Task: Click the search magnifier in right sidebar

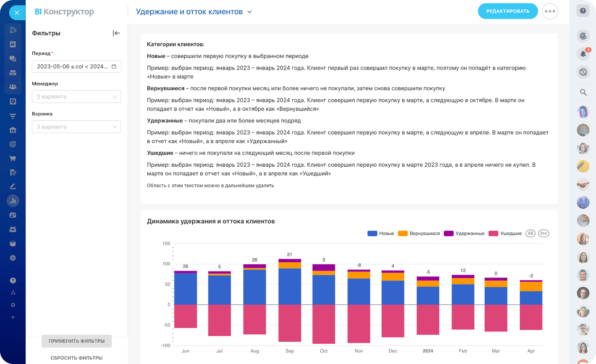Action: (x=583, y=92)
